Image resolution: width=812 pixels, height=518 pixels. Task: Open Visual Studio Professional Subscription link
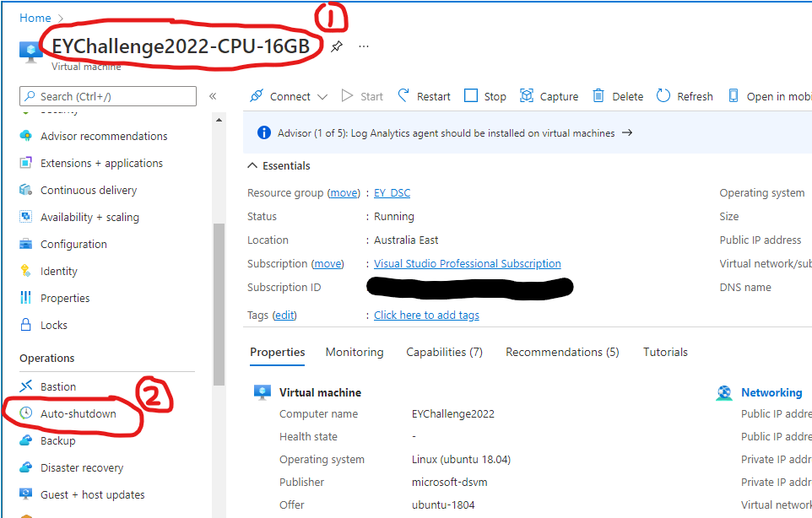click(467, 264)
